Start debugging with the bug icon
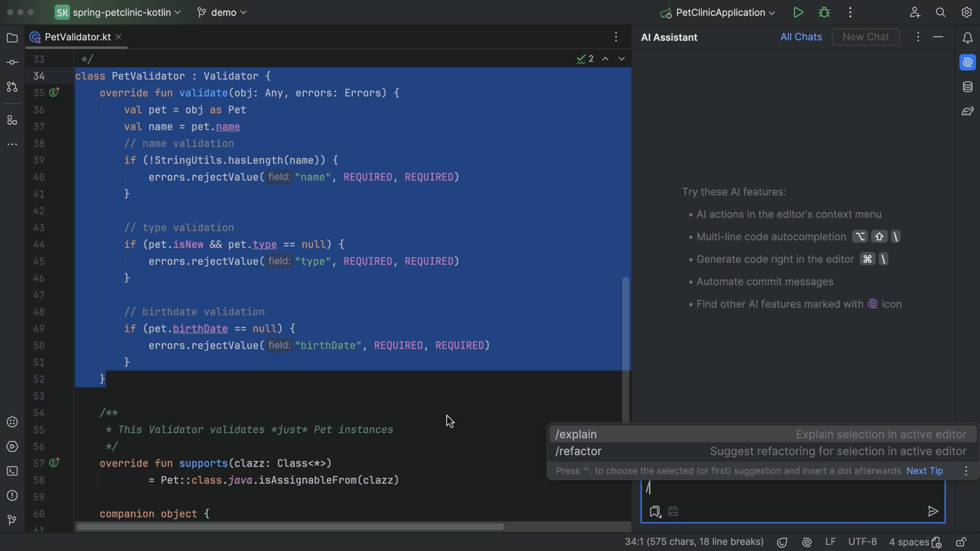The width and height of the screenshot is (980, 551). tap(824, 13)
